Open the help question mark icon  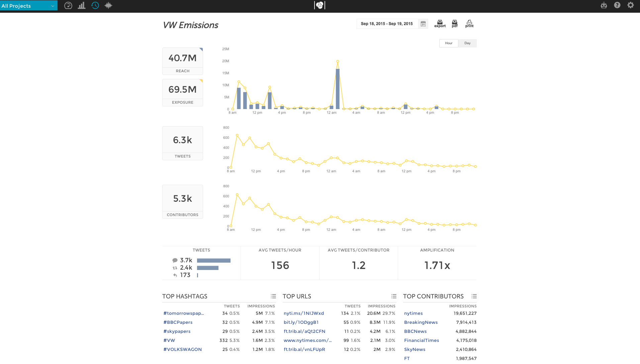(617, 5)
